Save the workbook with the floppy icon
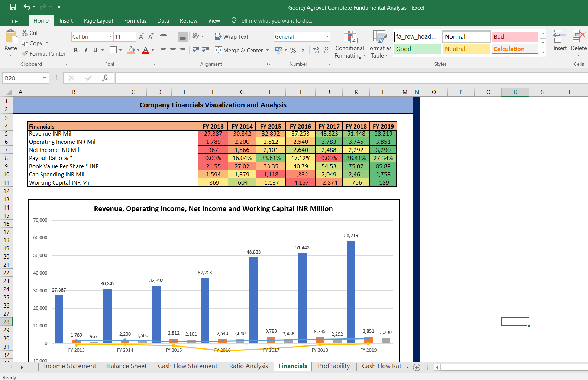Image resolution: width=588 pixels, height=380 pixels. click(13, 7)
